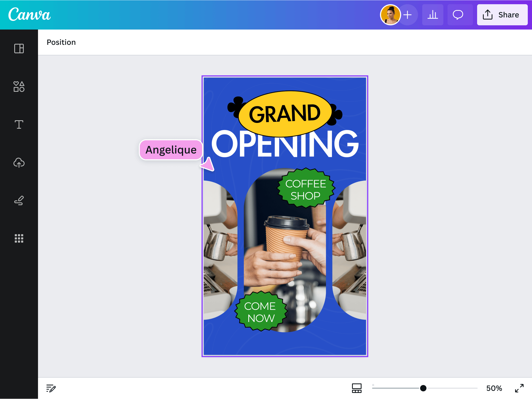
Task: Click the Share button
Action: pos(502,15)
